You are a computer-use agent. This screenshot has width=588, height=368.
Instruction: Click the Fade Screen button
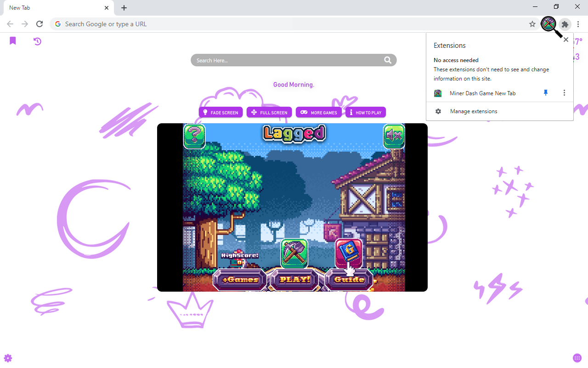click(220, 112)
